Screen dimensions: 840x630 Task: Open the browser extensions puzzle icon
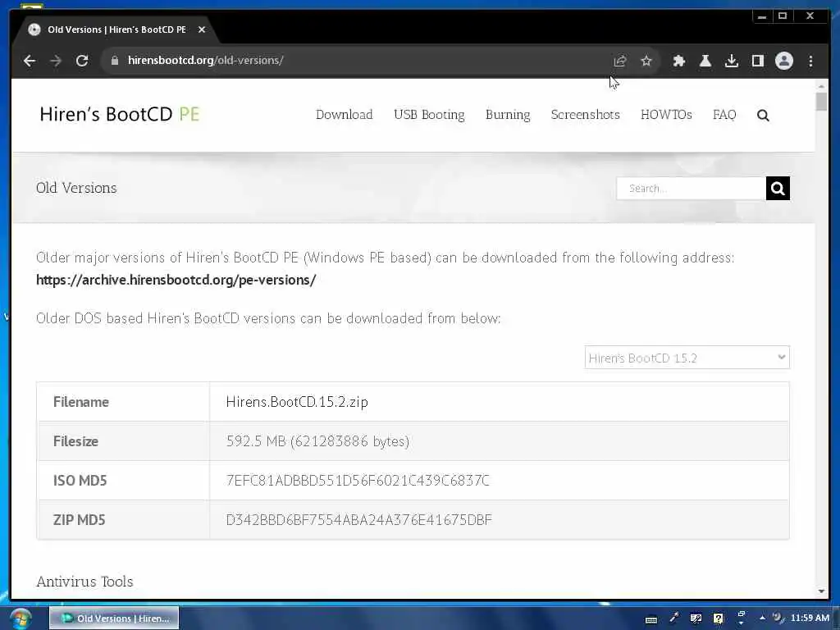[x=678, y=61]
